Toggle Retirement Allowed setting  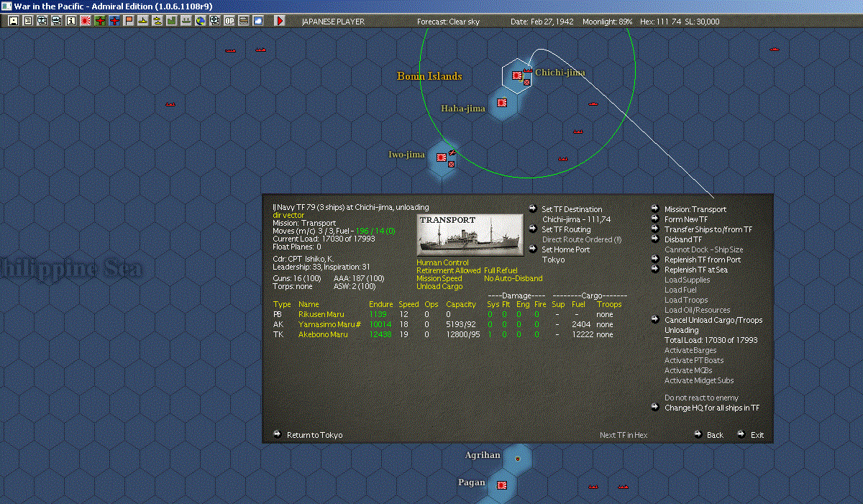(x=449, y=270)
